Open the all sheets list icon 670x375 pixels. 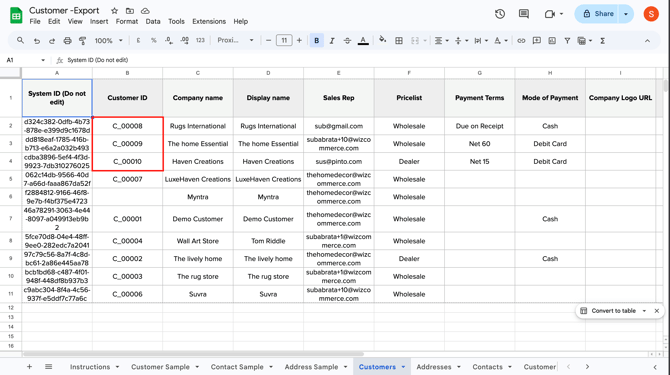[48, 367]
